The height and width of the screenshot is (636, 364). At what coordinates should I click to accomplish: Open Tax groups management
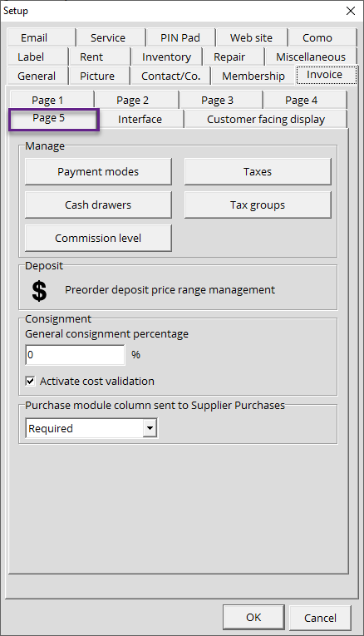click(x=258, y=205)
